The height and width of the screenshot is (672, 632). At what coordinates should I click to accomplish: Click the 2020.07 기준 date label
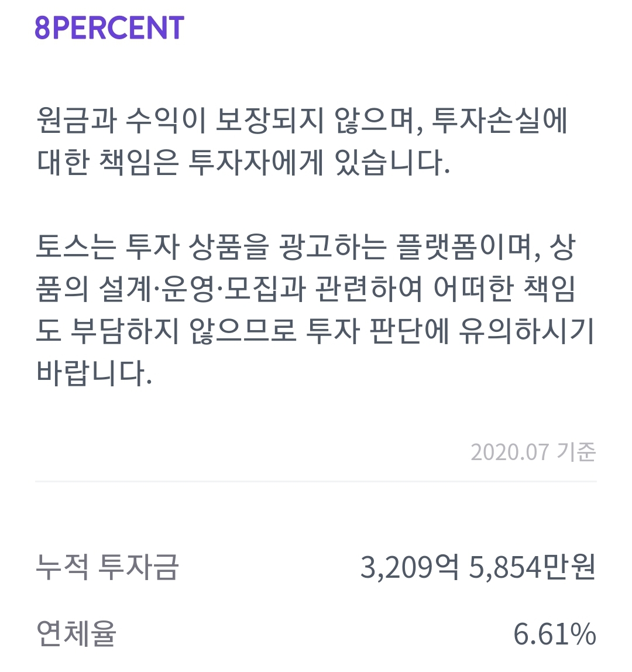(533, 452)
